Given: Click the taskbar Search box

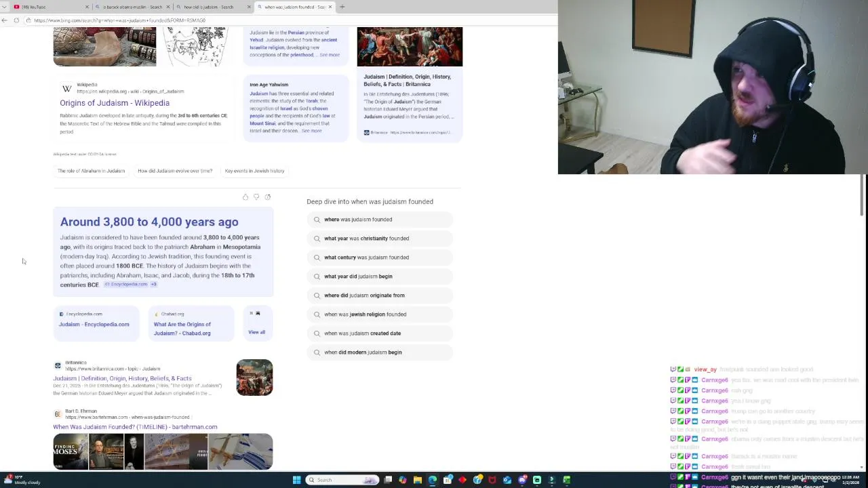Looking at the screenshot, I should (x=342, y=480).
